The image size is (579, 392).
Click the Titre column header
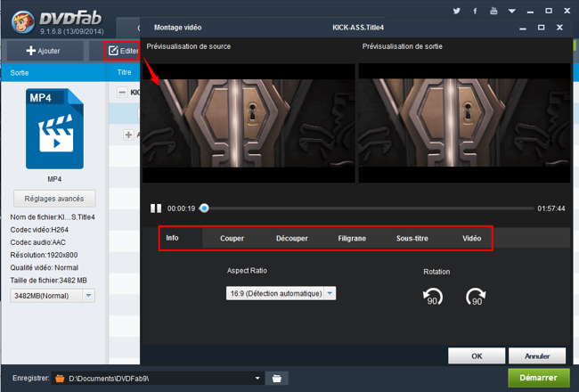[124, 72]
